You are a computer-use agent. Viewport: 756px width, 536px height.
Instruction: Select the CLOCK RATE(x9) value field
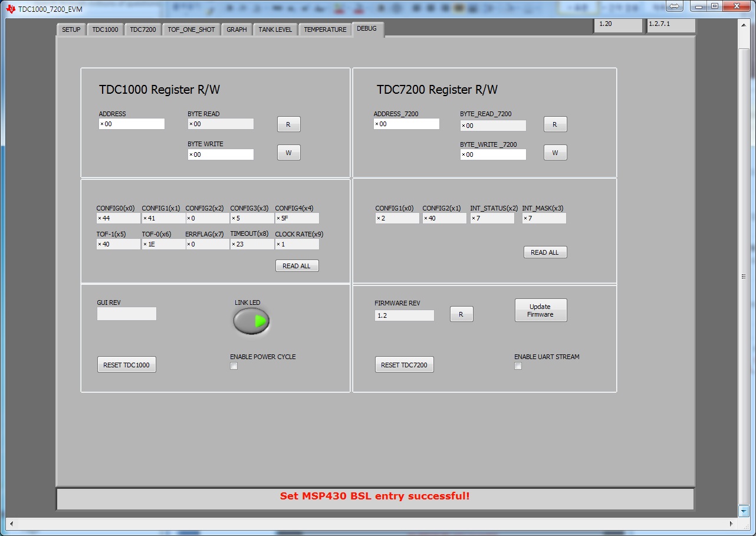pos(297,244)
